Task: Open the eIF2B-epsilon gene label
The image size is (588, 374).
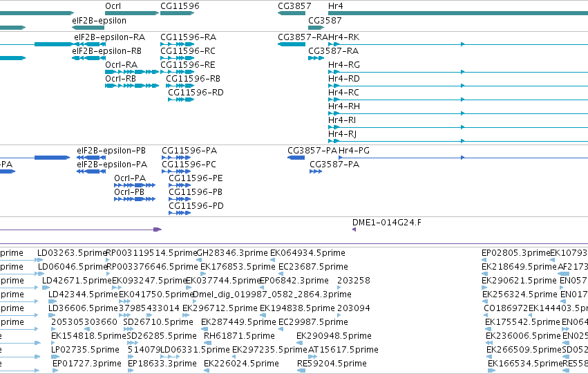Action: [99, 21]
